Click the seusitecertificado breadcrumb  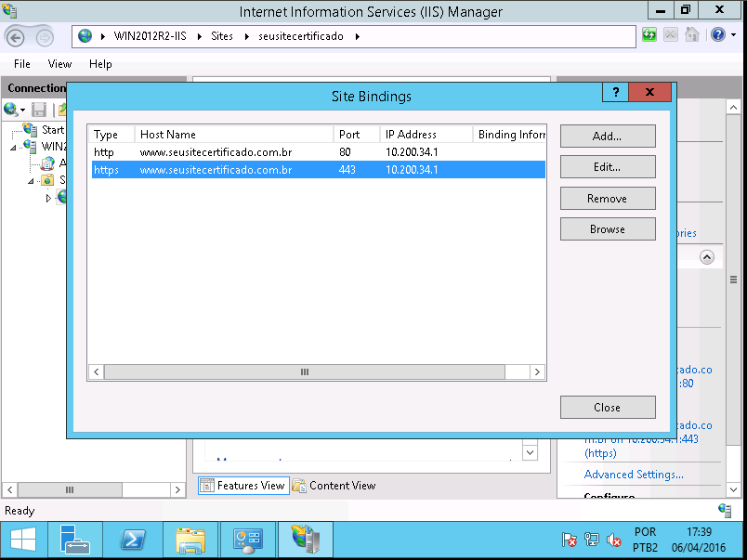click(x=301, y=36)
